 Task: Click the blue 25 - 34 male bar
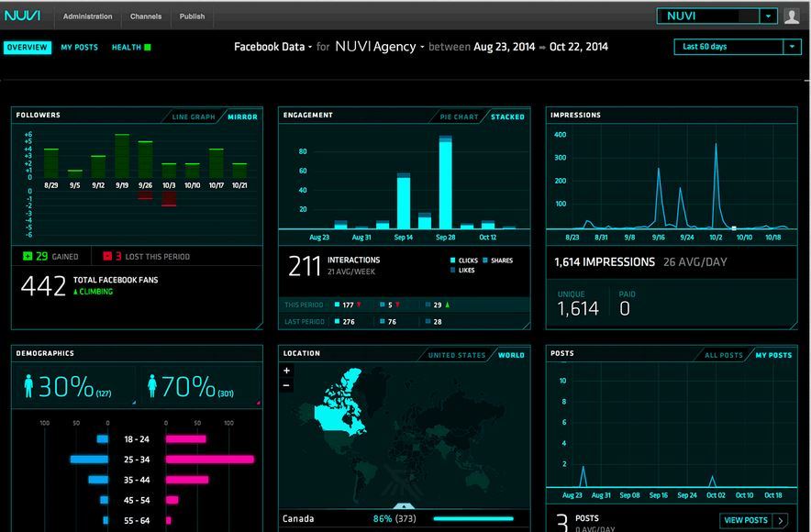90,460
